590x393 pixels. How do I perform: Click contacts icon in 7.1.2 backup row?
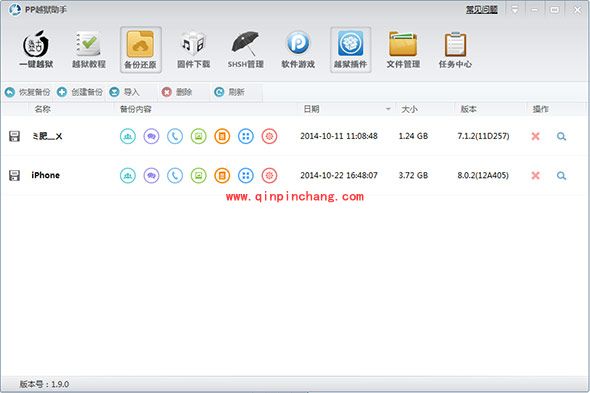[x=128, y=136]
